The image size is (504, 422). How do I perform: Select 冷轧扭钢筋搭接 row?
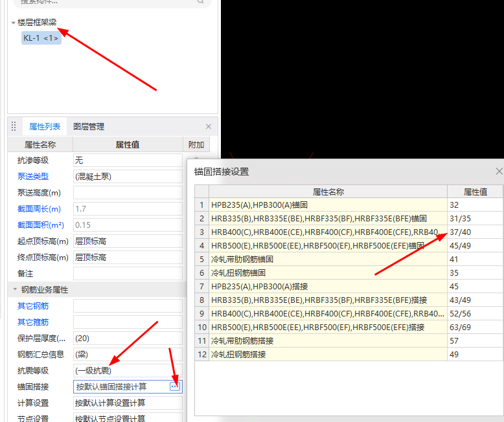328,354
